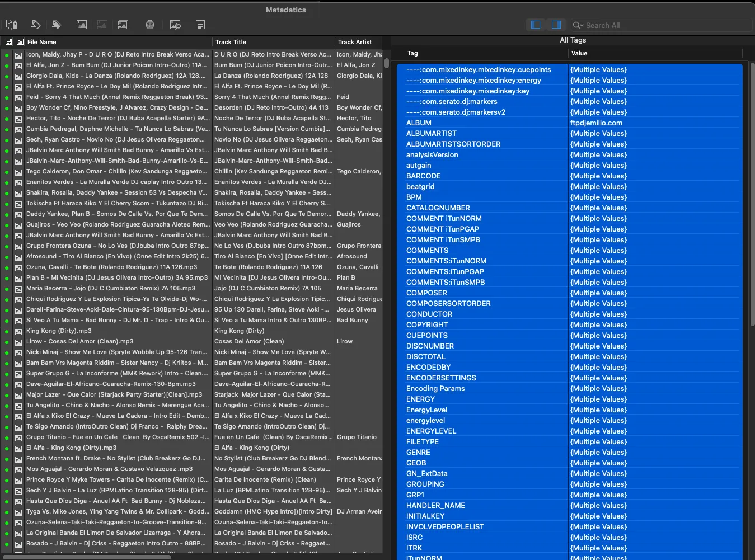Click artwork icon for Enanitos Verdes row

coord(18,182)
